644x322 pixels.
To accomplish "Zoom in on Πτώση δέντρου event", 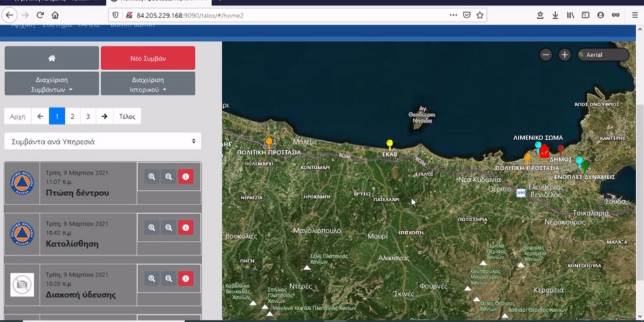I will click(152, 177).
